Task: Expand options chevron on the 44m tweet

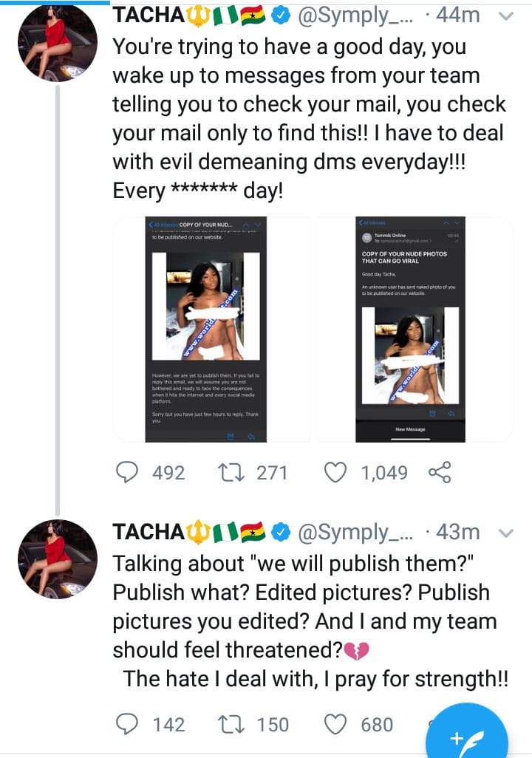Action: pyautogui.click(x=506, y=16)
